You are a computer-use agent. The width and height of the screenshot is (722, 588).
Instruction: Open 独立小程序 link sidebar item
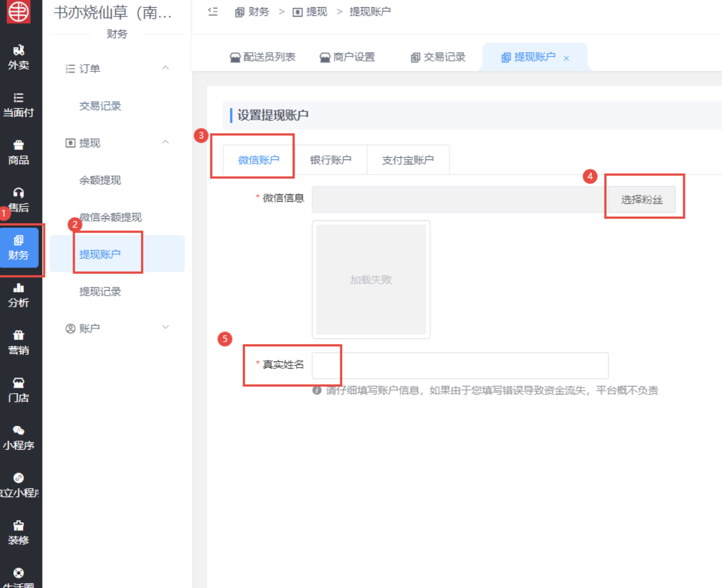(x=18, y=486)
